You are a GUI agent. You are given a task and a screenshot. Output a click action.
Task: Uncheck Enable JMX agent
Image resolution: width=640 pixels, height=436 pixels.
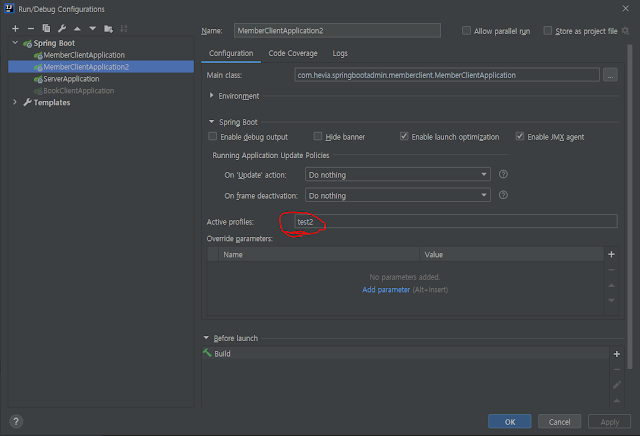[x=520, y=136]
